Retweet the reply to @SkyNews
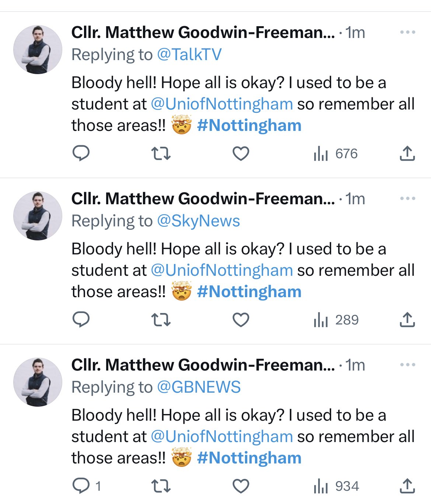The height and width of the screenshot is (504, 431). (x=161, y=320)
